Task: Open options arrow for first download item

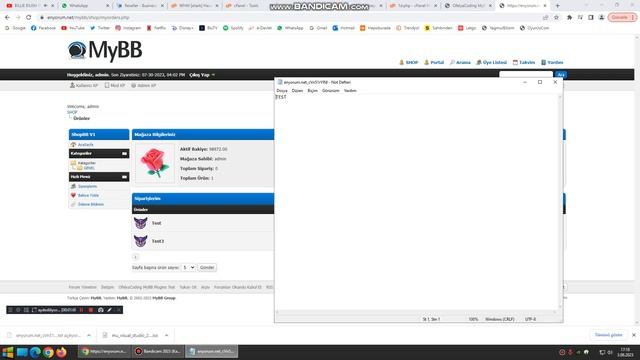Action: click(89, 336)
